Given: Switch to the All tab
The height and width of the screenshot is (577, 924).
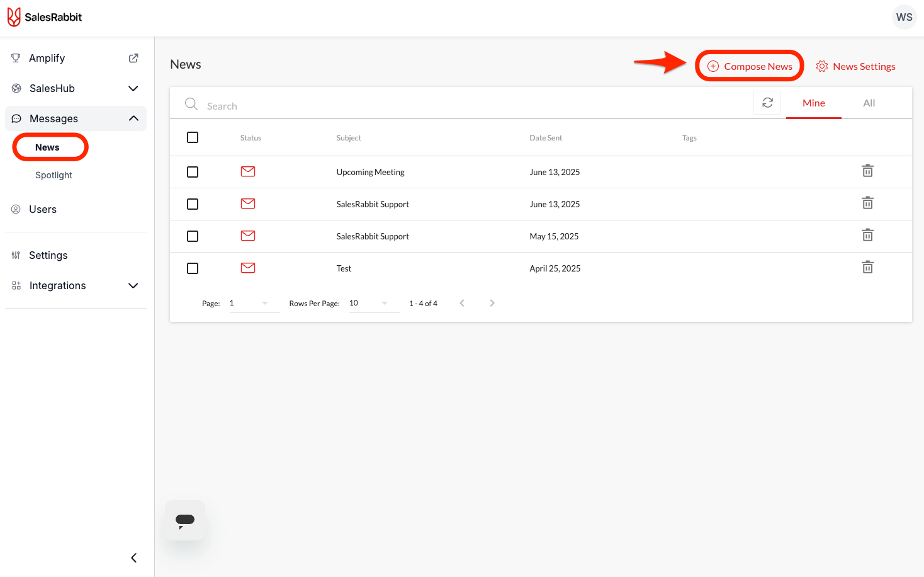Looking at the screenshot, I should (869, 103).
